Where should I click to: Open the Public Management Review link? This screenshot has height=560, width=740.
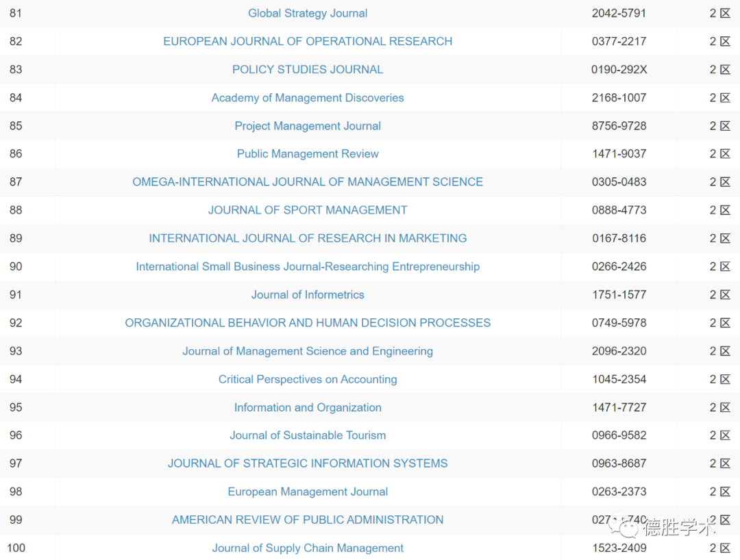308,153
